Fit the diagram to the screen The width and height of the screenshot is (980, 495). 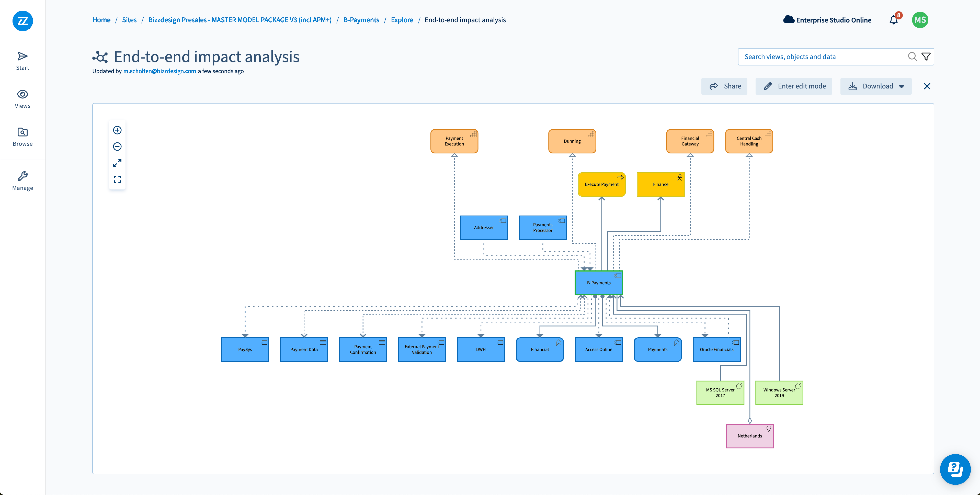tap(117, 179)
